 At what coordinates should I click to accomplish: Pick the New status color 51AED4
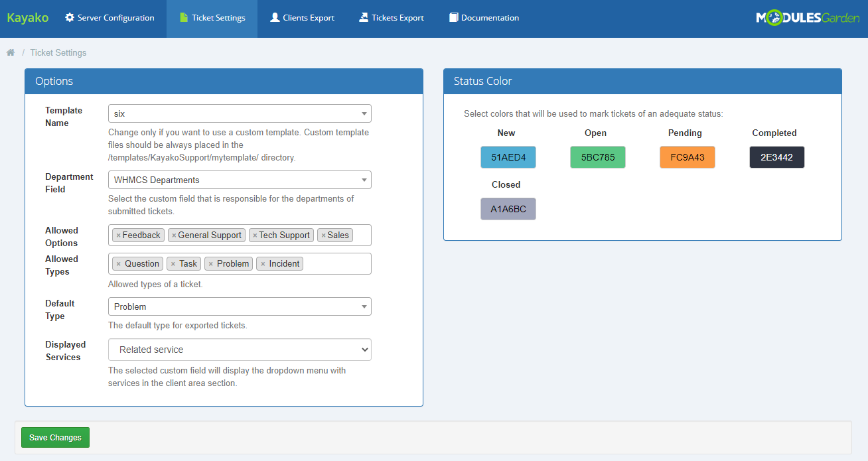(508, 157)
